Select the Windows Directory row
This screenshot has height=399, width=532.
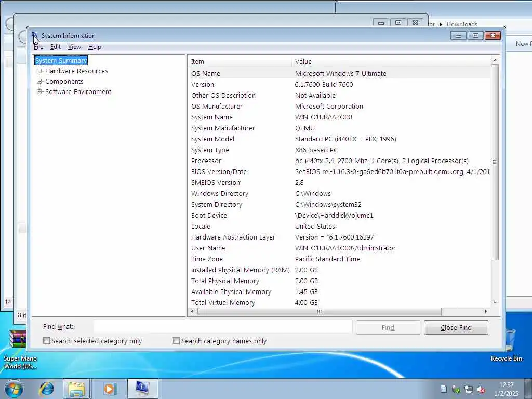(339, 193)
